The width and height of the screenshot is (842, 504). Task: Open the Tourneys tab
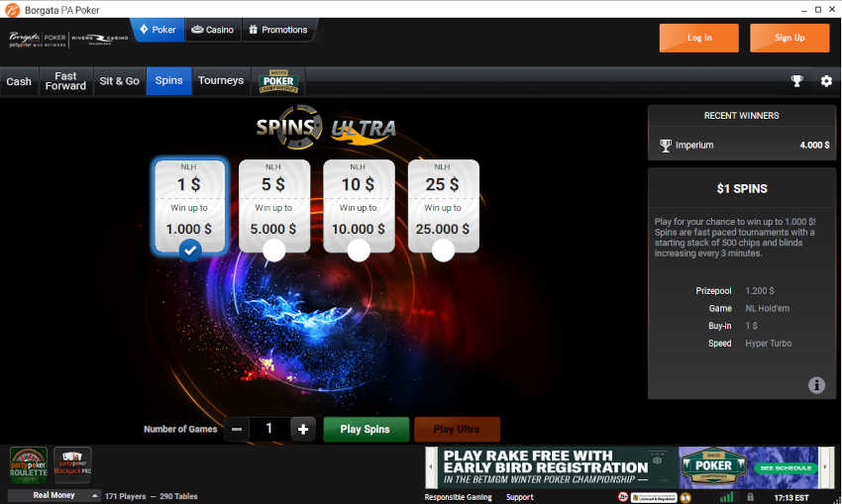(x=221, y=81)
